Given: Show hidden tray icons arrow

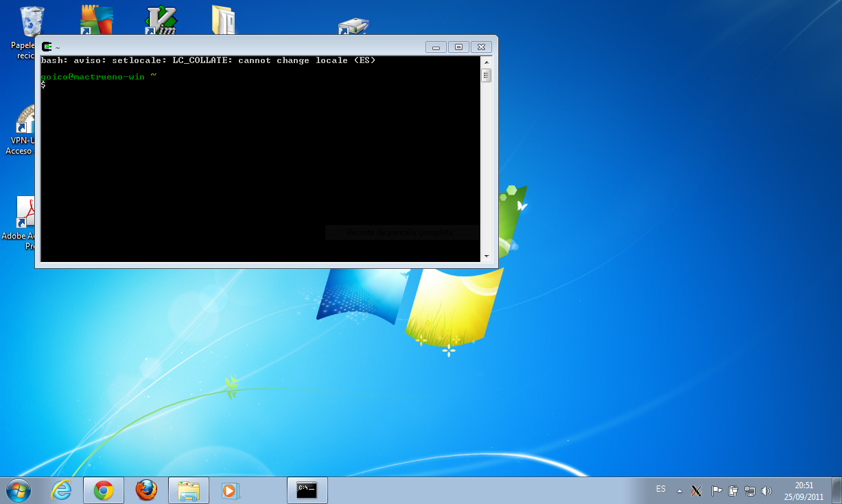Looking at the screenshot, I should [x=679, y=491].
